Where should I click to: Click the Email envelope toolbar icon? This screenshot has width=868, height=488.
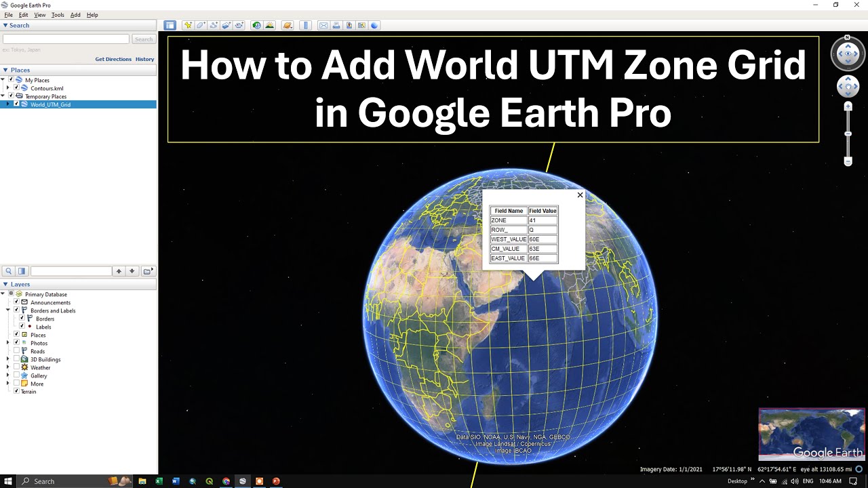323,25
